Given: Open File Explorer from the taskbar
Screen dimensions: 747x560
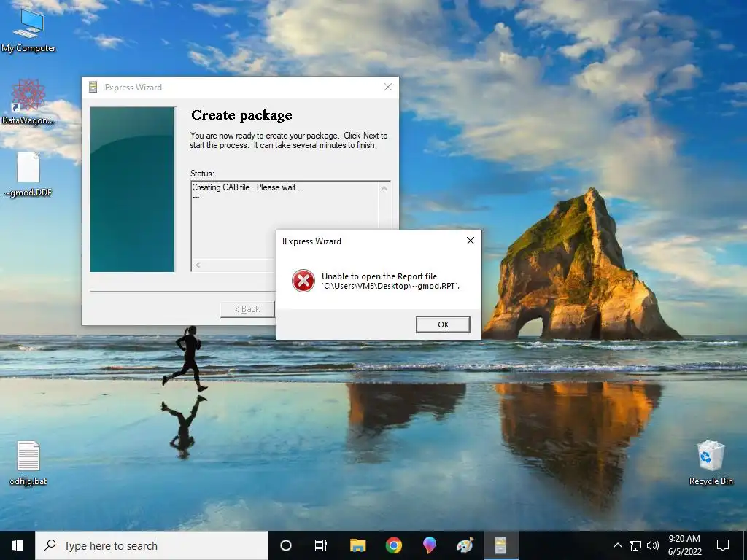Looking at the screenshot, I should pos(357,545).
